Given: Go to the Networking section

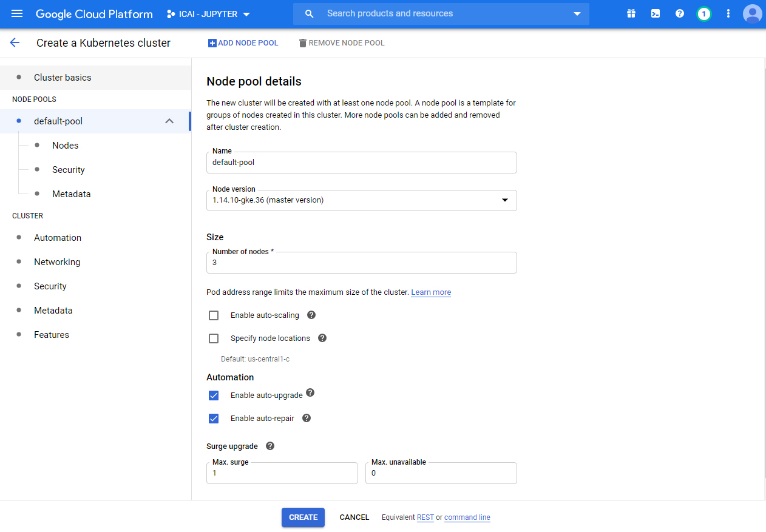Looking at the screenshot, I should (57, 262).
